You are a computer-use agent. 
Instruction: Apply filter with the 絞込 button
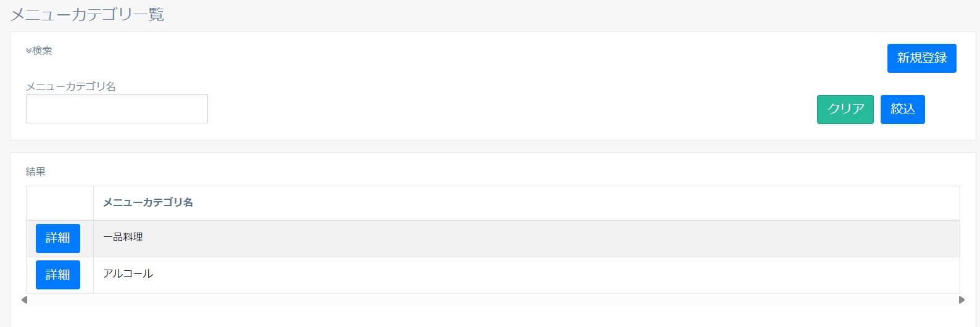(902, 109)
